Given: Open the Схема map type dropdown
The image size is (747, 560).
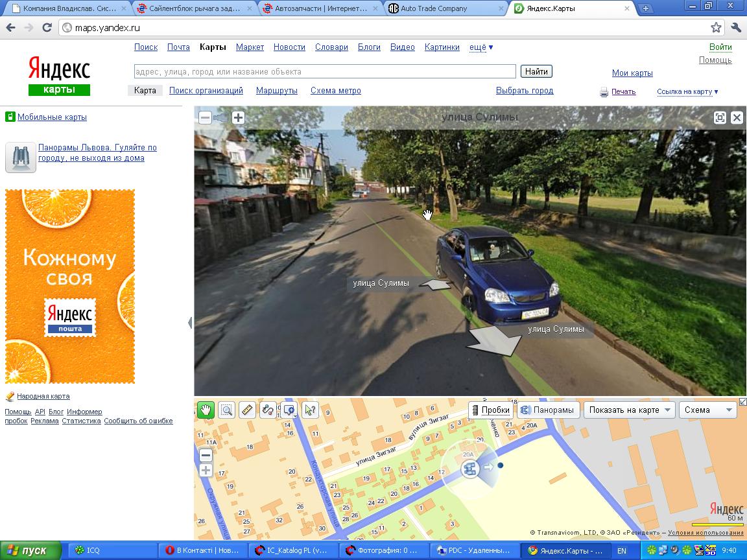Looking at the screenshot, I should (708, 410).
